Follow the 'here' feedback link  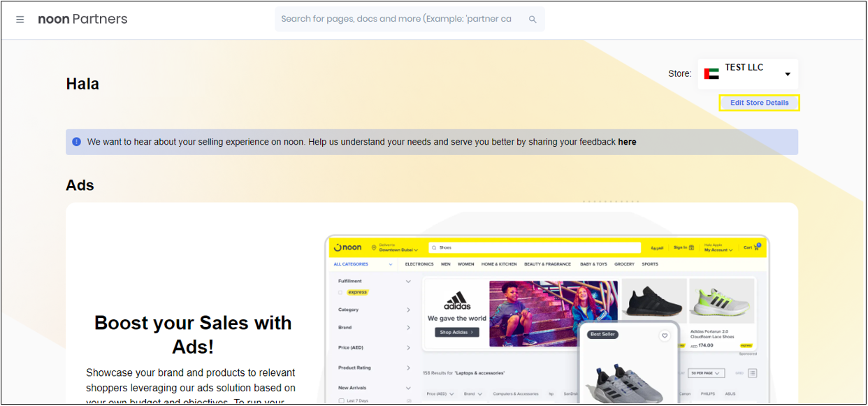point(627,142)
